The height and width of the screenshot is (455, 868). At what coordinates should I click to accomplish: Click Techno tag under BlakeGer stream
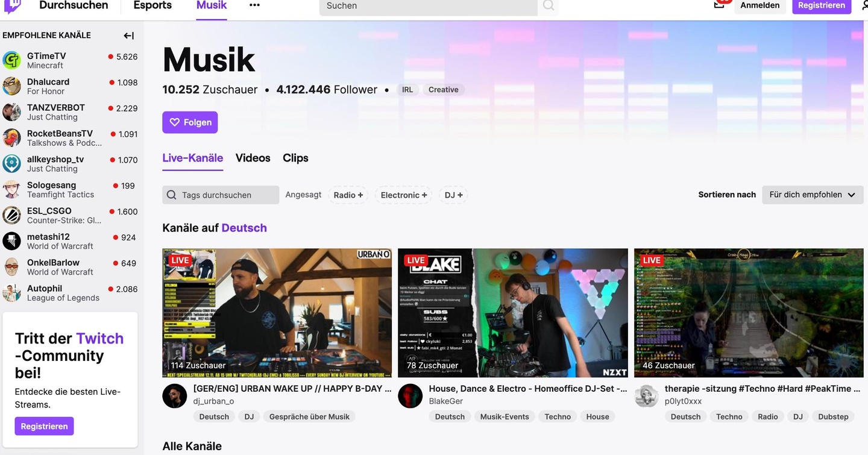[558, 416]
